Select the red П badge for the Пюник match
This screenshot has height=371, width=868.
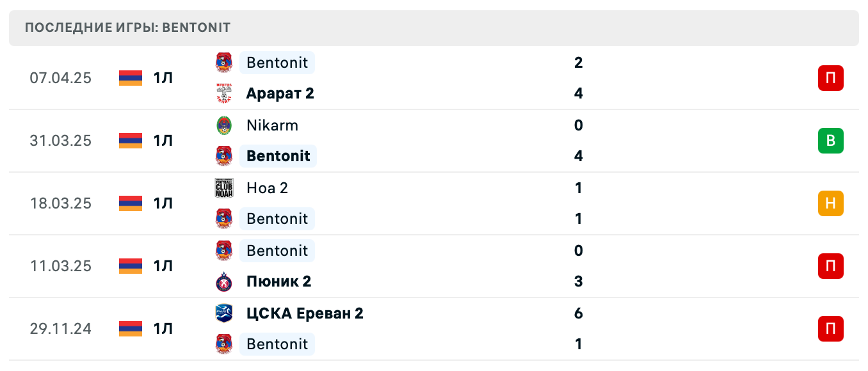[x=830, y=266]
